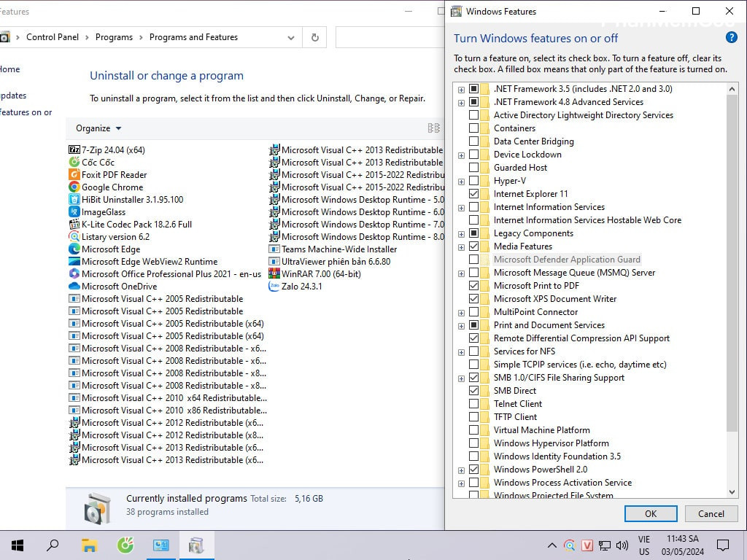747x560 pixels.
Task: Click Programs in the breadcrumb path
Action: (114, 37)
